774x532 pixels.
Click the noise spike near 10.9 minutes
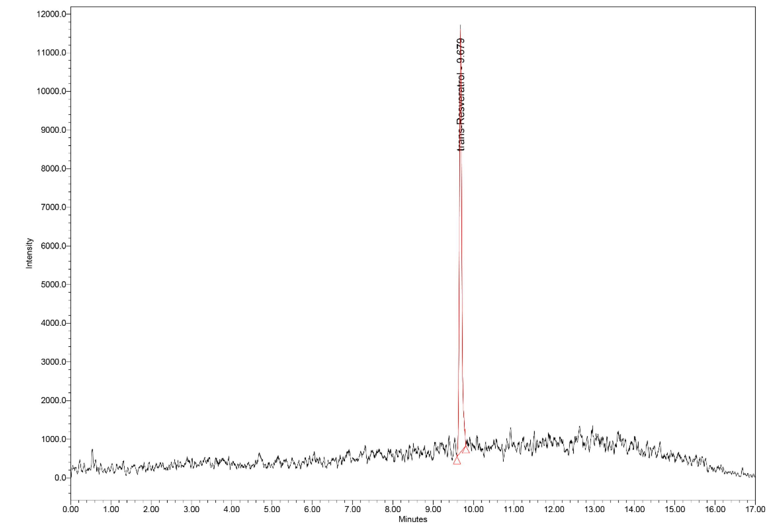(510, 429)
